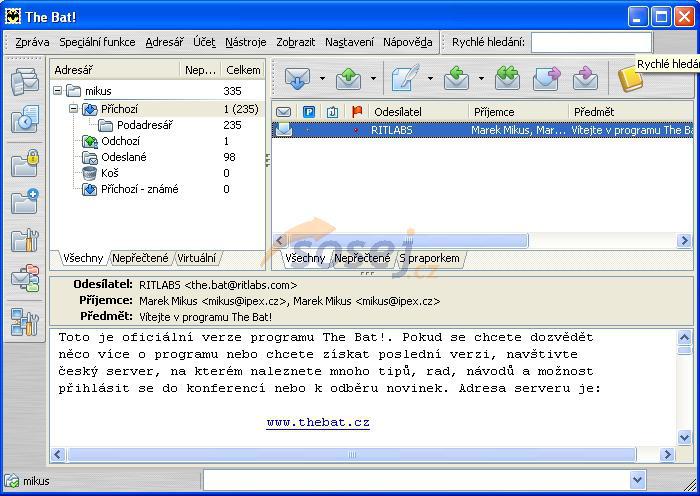Sort by Příjemce column header

click(x=518, y=112)
